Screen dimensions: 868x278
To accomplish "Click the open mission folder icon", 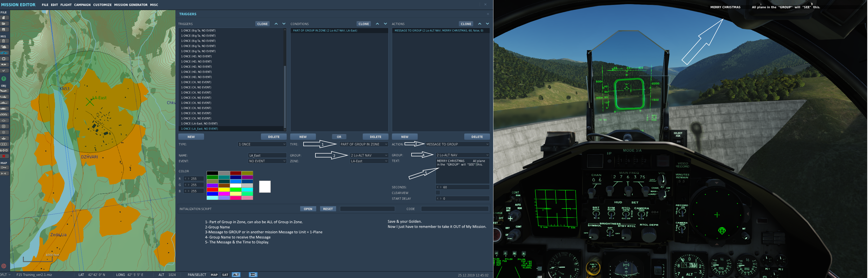I will [4, 24].
